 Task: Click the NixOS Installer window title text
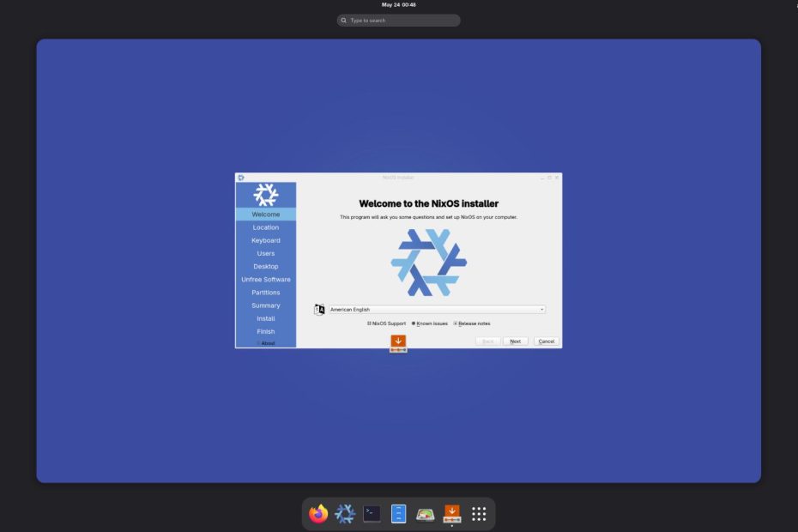[398, 178]
